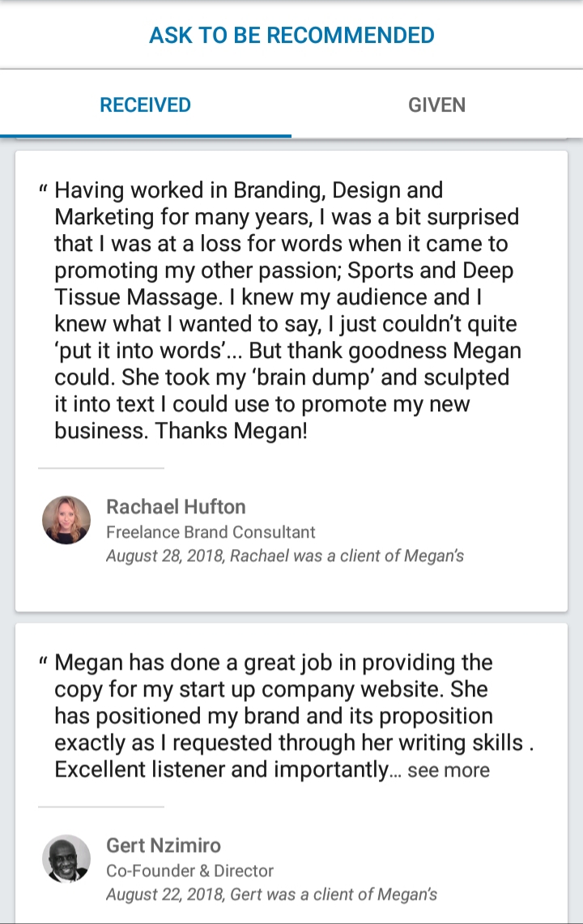The height and width of the screenshot is (924, 583).
Task: Click Rachael's recommendation text about massage business
Action: pyautogui.click(x=287, y=311)
